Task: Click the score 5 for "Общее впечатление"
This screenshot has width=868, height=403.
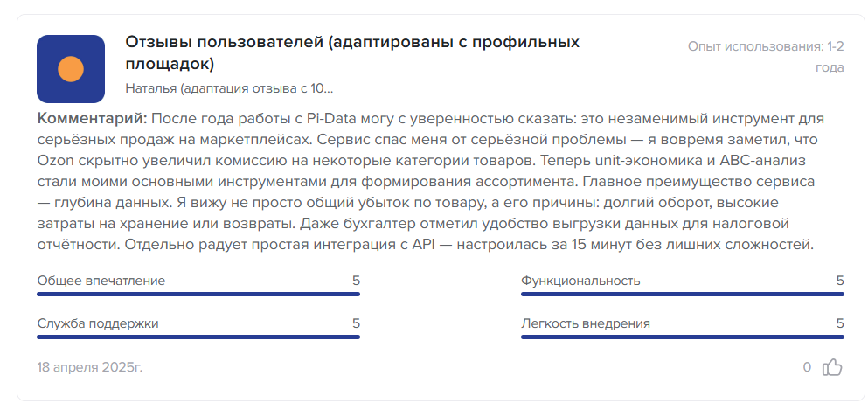Action: (356, 281)
